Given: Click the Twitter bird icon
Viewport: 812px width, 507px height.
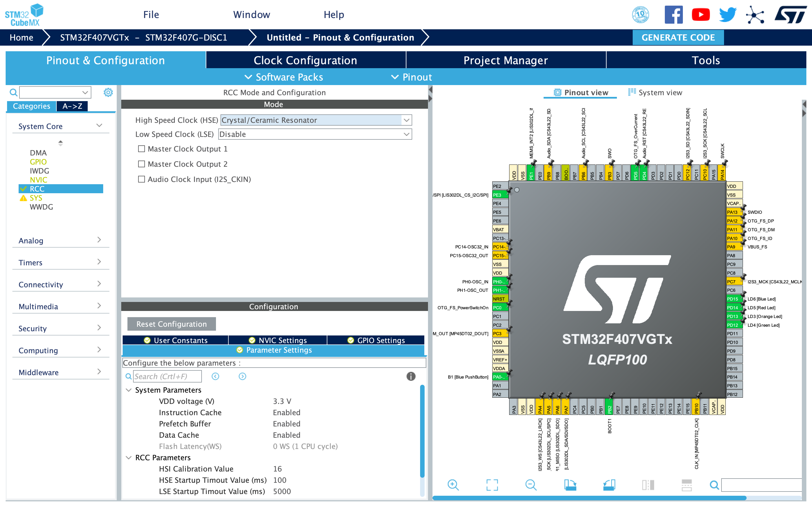Looking at the screenshot, I should (727, 15).
